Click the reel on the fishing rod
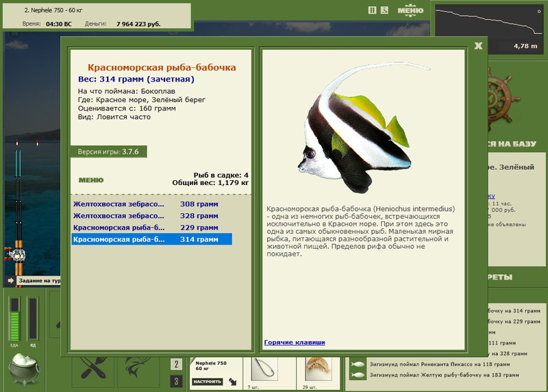Screen dimensions: 548x392 click(x=16, y=255)
